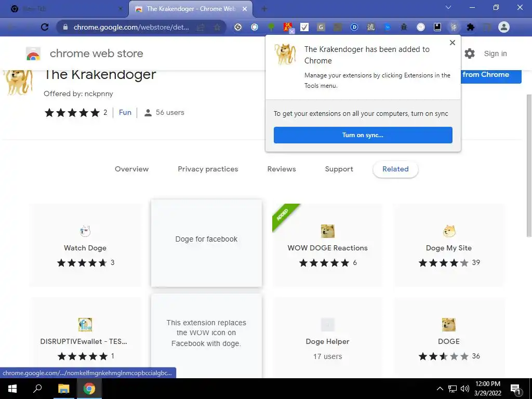The width and height of the screenshot is (532, 399).
Task: Open the Doge Helper placeholder icon
Action: pyautogui.click(x=328, y=325)
